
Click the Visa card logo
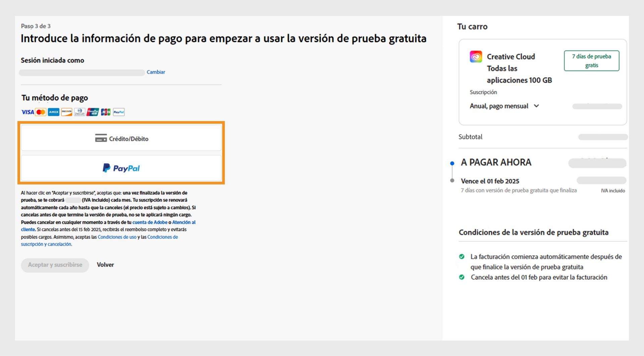point(28,112)
